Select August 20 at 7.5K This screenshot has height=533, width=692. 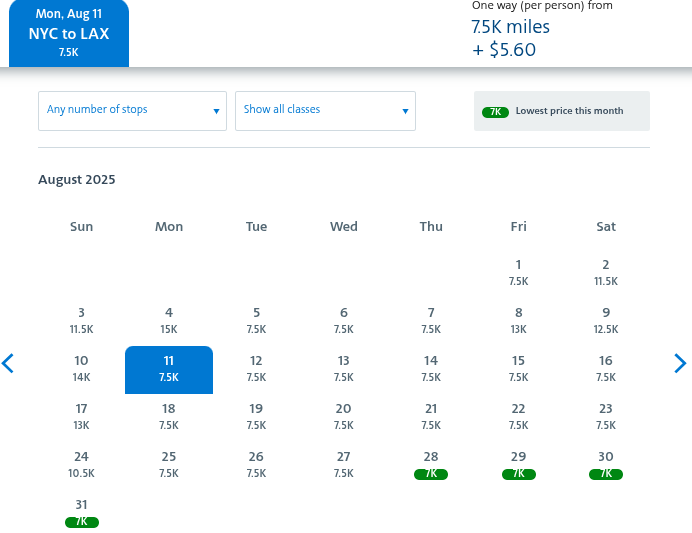click(343, 418)
